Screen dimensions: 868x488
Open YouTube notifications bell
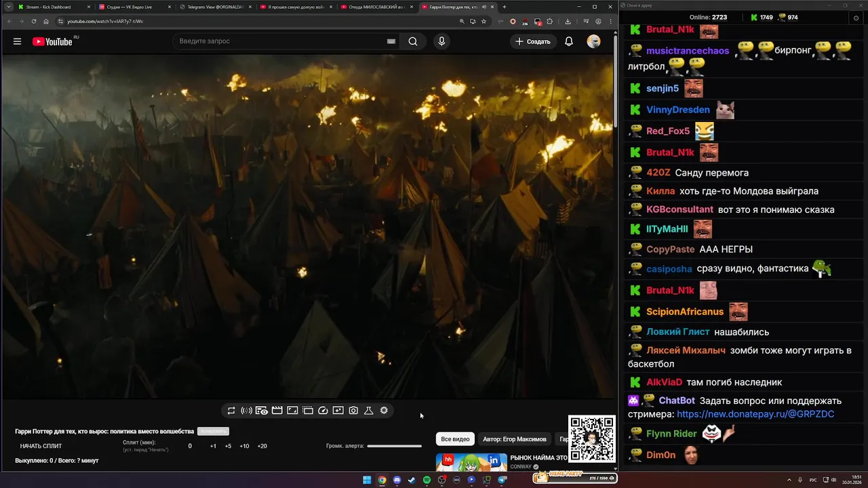click(569, 41)
